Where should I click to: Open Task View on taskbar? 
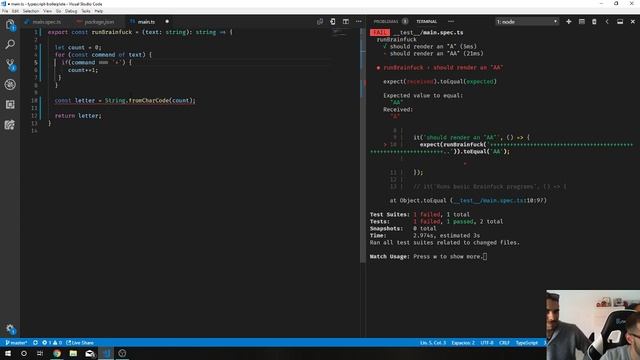(40, 353)
